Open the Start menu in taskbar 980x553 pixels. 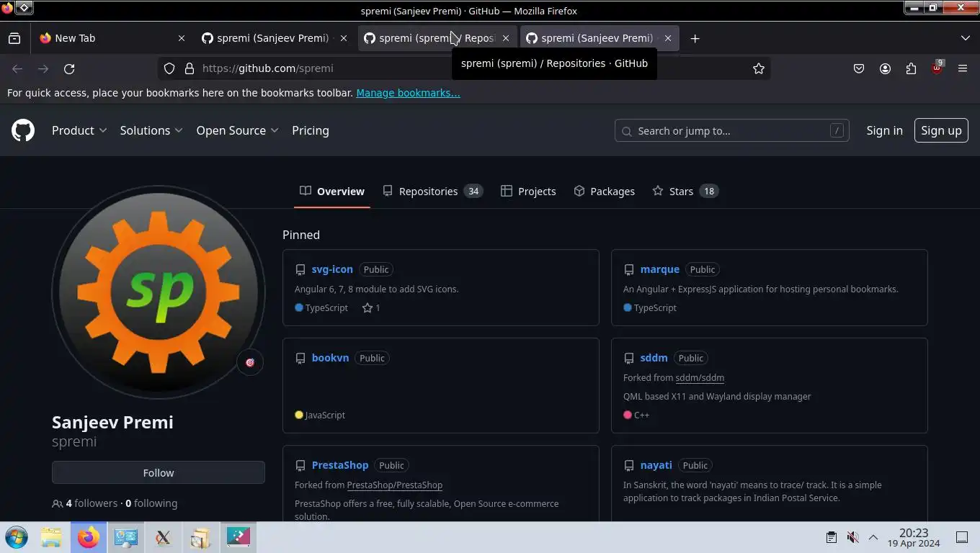(16, 537)
